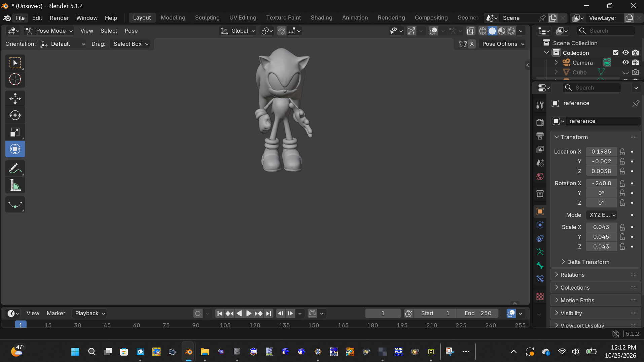Open the Pose Options dropdown

[503, 44]
